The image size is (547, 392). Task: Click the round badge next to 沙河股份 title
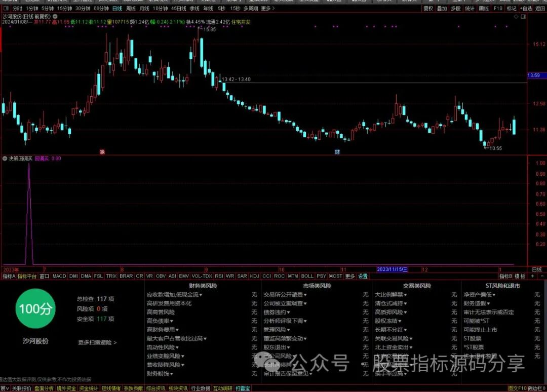tap(55, 16)
